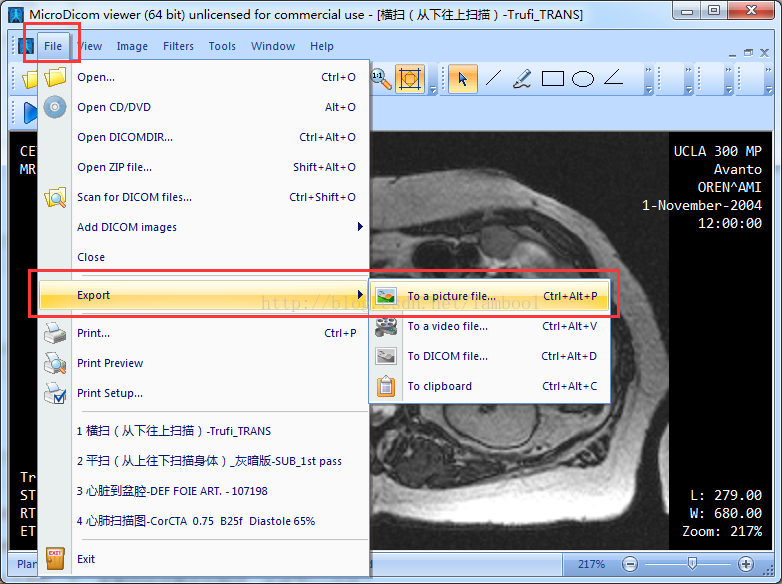The width and height of the screenshot is (782, 584).
Task: Expand Add DICOM images submenu arrow
Action: 360,227
